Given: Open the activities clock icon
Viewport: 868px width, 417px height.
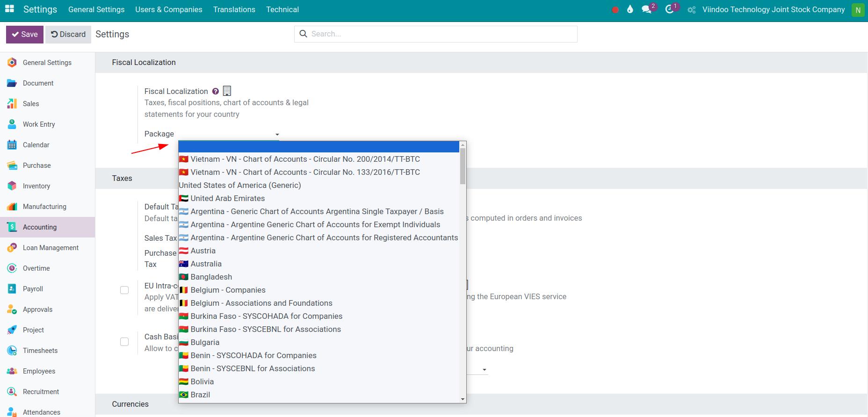Looking at the screenshot, I should tap(670, 9).
